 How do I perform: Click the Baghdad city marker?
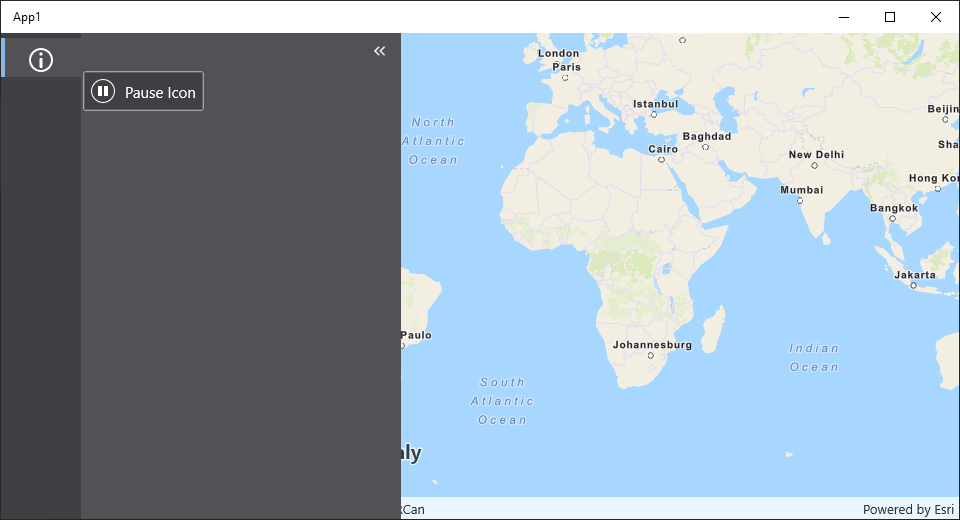click(x=705, y=147)
